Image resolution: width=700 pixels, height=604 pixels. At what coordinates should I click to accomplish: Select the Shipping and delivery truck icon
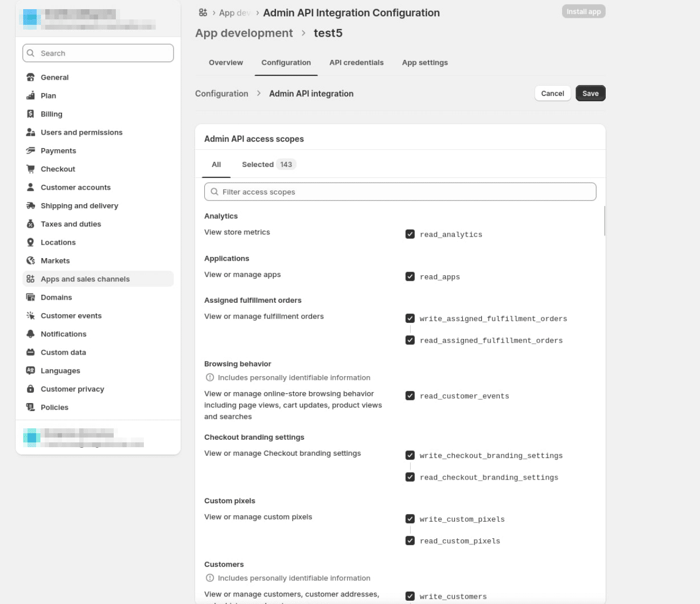click(x=31, y=205)
